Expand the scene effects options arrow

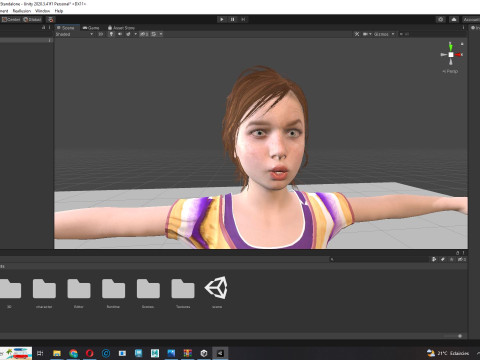(x=135, y=34)
